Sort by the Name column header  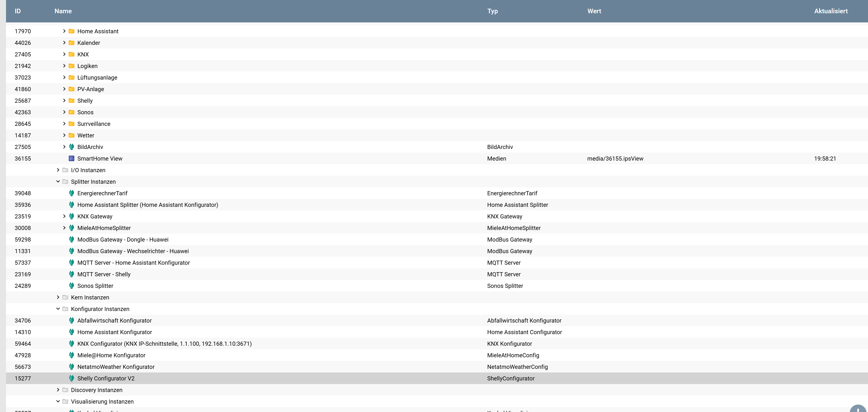[x=63, y=11]
